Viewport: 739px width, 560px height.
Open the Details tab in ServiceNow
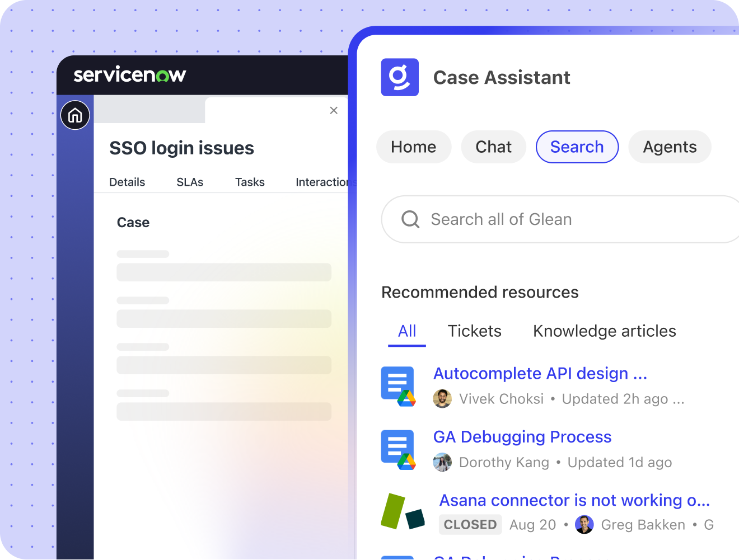coord(127,182)
